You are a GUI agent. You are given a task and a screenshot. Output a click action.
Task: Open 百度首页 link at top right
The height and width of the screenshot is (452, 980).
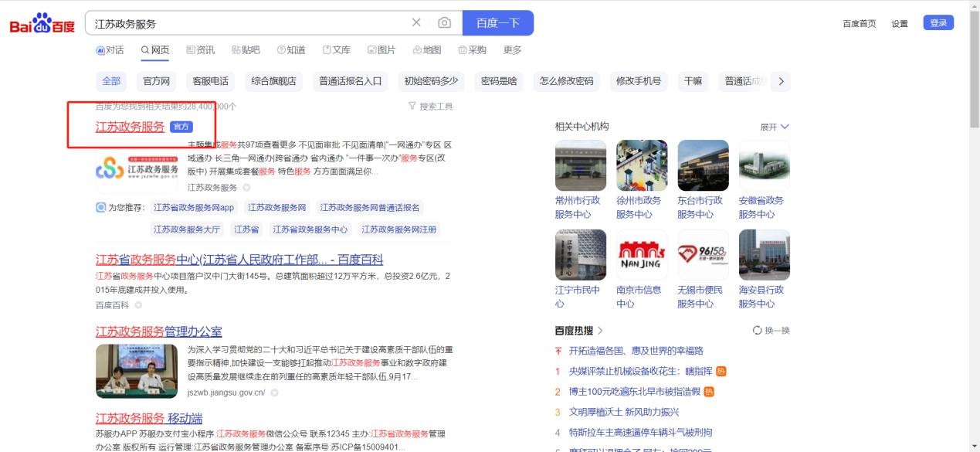[859, 23]
